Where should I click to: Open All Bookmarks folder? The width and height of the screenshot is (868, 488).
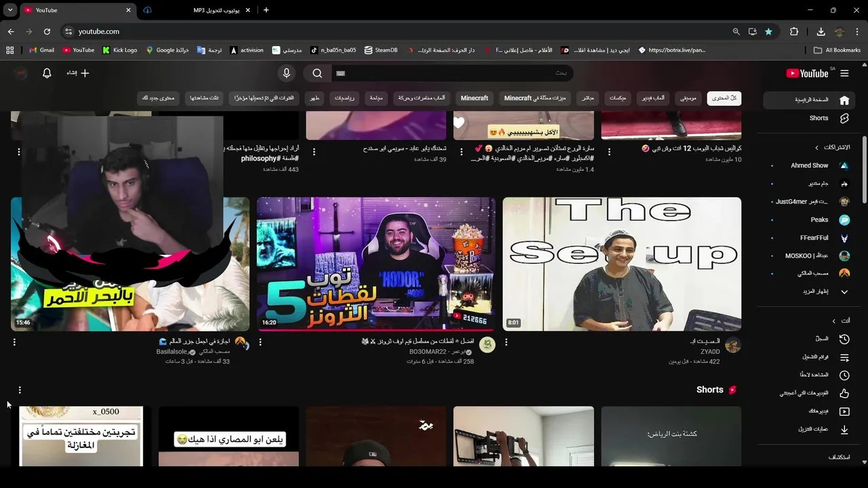[x=837, y=50]
